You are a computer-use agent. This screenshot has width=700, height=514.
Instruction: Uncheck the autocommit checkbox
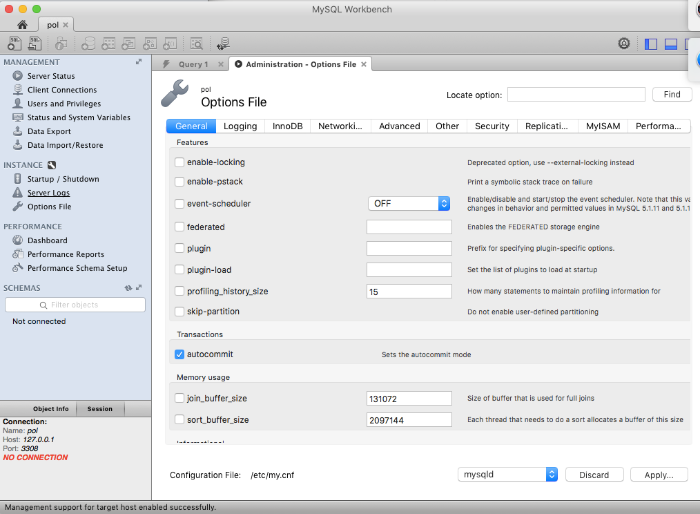pos(179,354)
